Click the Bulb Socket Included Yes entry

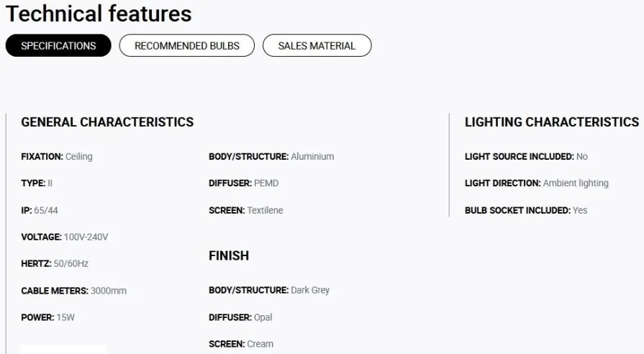pos(526,210)
